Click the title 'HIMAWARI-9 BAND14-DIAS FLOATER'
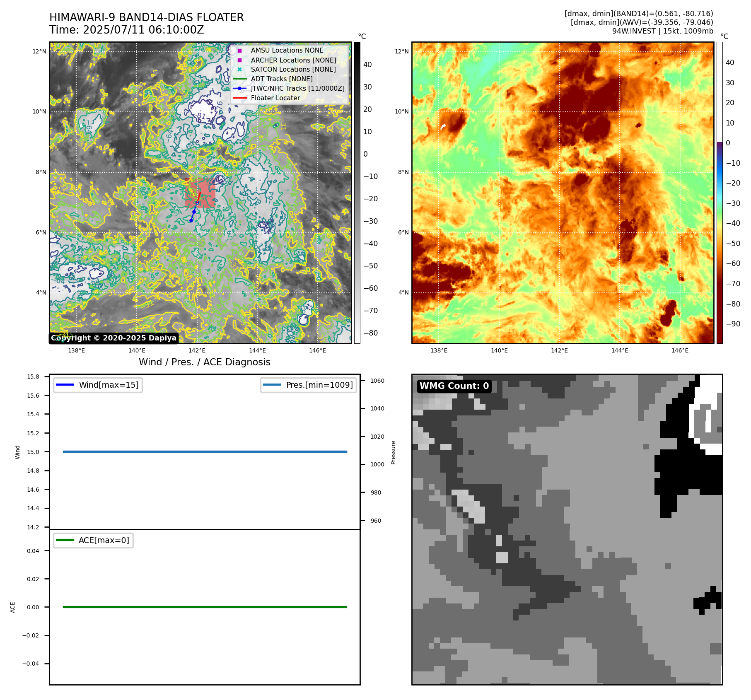 tap(146, 17)
